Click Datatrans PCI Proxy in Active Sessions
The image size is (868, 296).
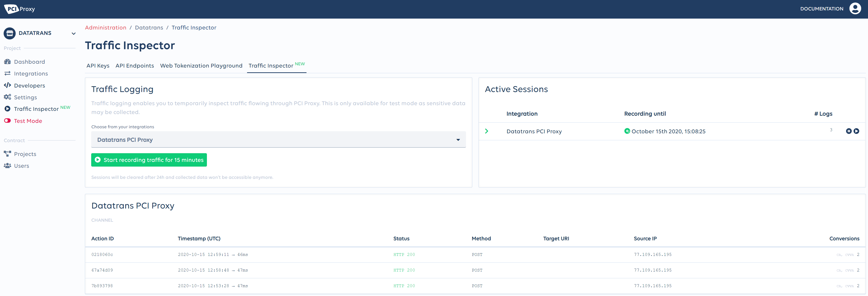tap(534, 131)
